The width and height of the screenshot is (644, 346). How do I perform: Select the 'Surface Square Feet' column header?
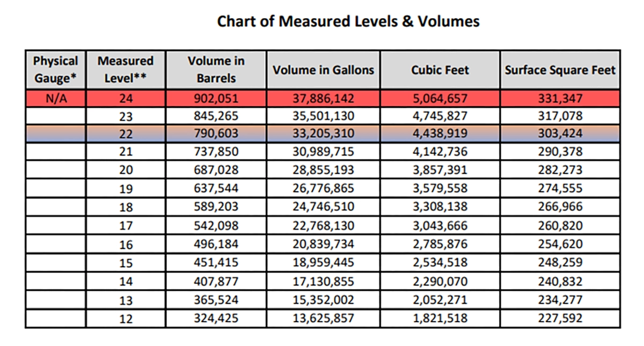(x=560, y=70)
